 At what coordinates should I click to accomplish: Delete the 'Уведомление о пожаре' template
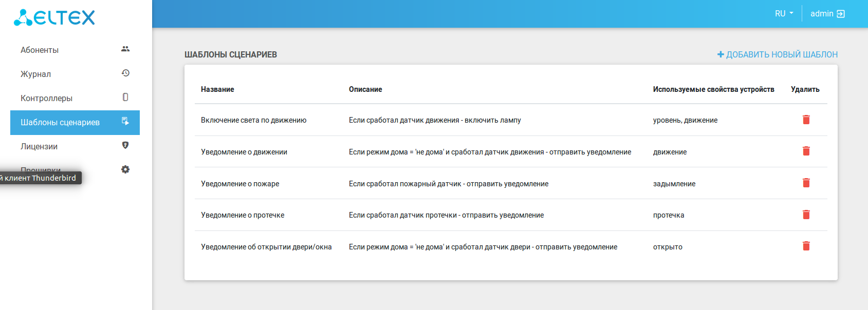[806, 183]
